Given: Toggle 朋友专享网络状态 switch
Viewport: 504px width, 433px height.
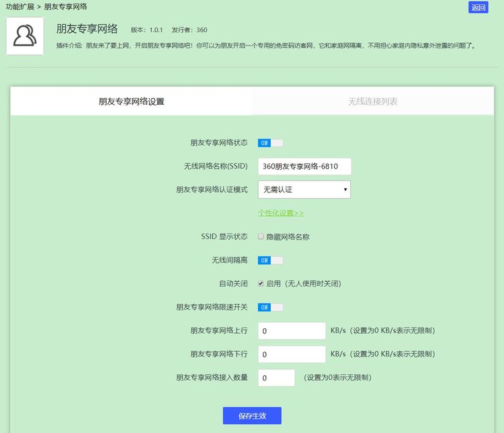Looking at the screenshot, I should pos(270,143).
